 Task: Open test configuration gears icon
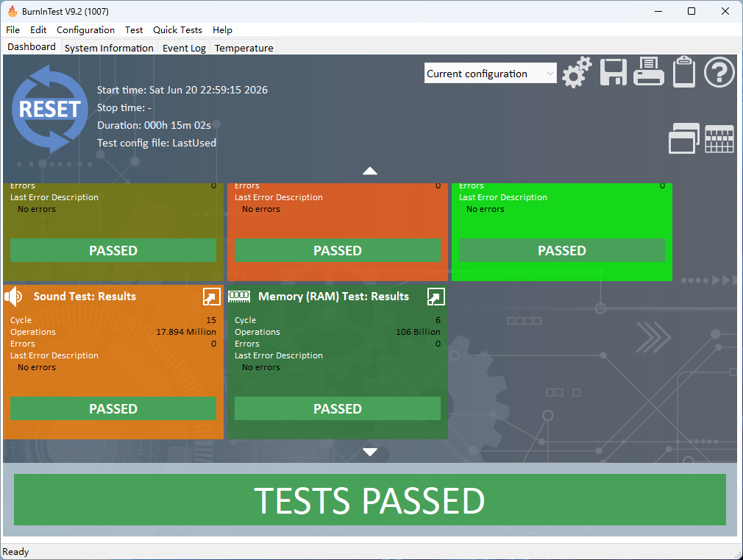(577, 73)
